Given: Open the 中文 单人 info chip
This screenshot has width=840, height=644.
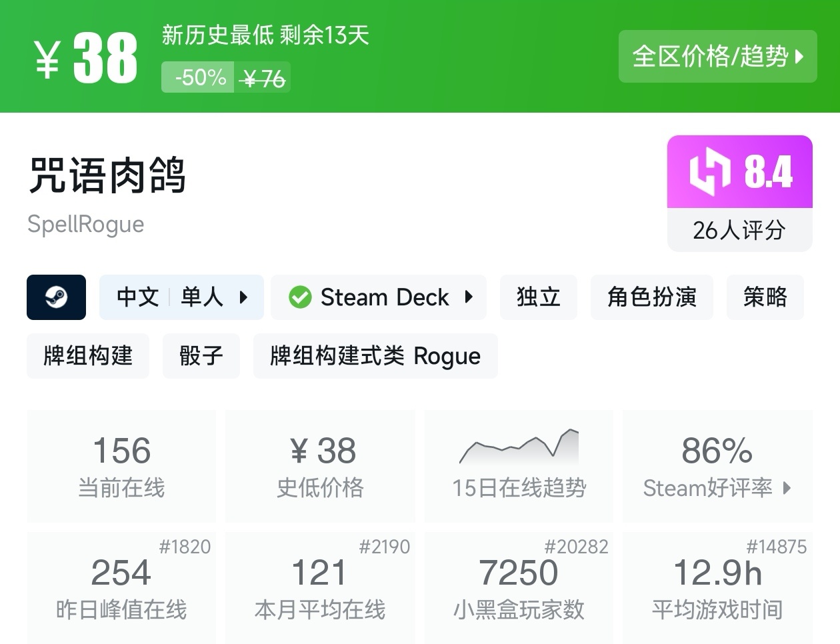Looking at the screenshot, I should coord(181,297).
